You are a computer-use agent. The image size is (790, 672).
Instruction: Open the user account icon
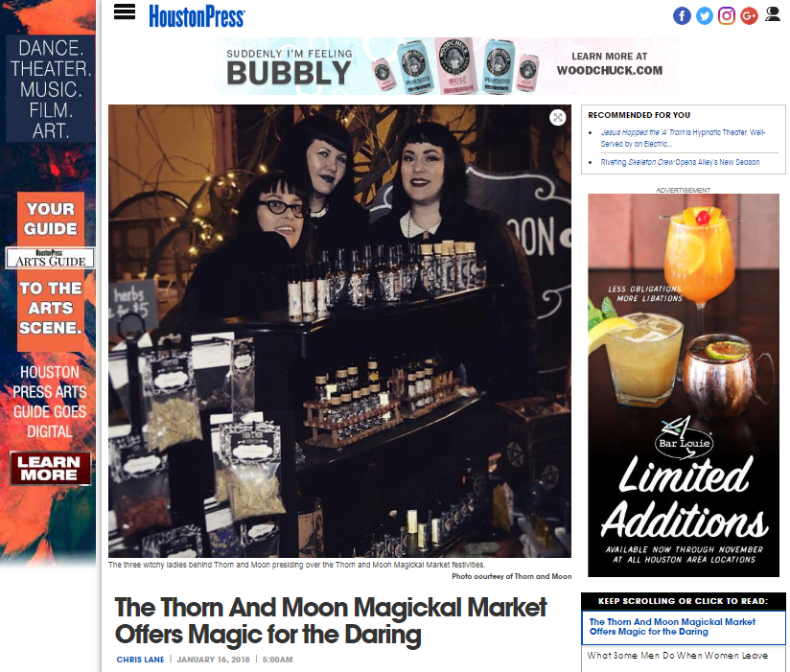coord(773,14)
